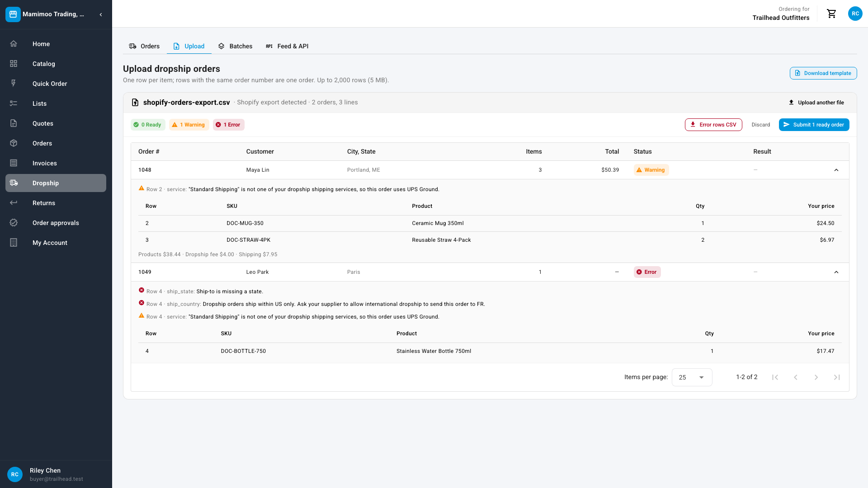Open the shopping cart icon
The image size is (868, 488).
click(x=831, y=14)
